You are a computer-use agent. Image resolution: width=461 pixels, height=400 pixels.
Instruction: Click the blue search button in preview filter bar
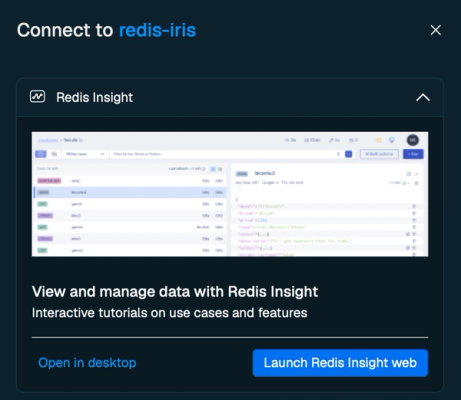[348, 154]
